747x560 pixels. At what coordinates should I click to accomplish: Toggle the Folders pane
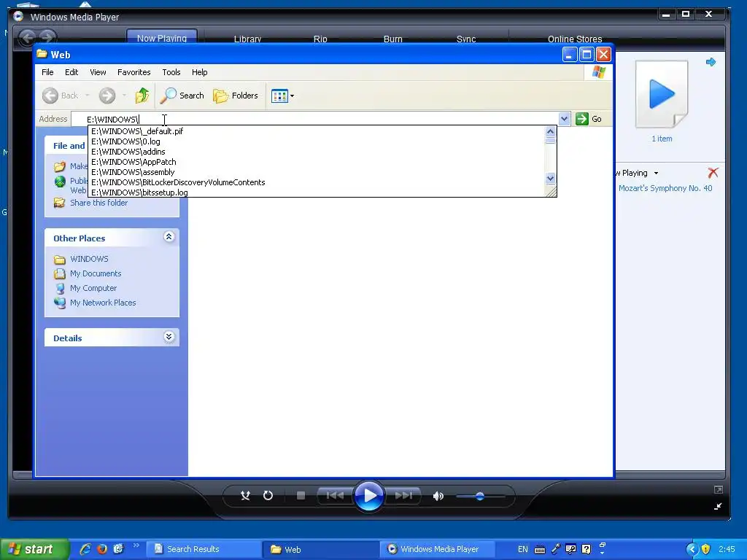point(236,96)
